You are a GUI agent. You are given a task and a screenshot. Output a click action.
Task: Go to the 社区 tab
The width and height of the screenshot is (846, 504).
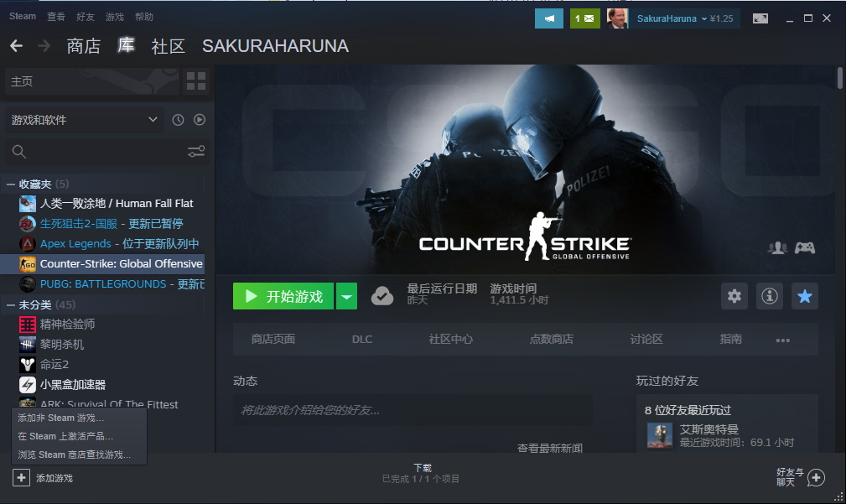(x=169, y=46)
